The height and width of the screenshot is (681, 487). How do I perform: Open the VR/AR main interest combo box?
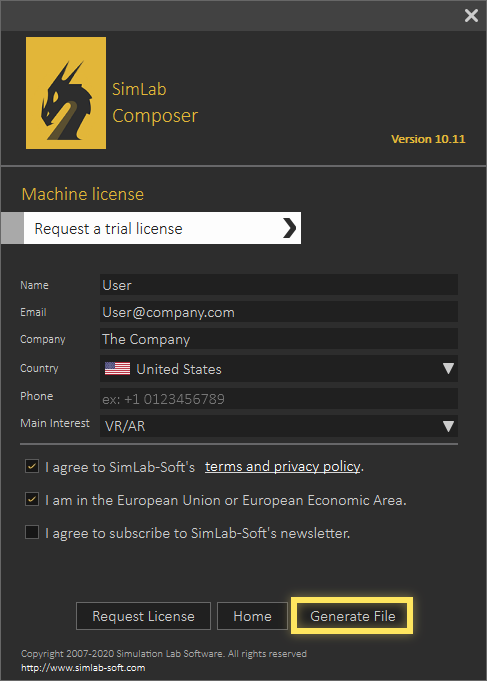coord(279,426)
